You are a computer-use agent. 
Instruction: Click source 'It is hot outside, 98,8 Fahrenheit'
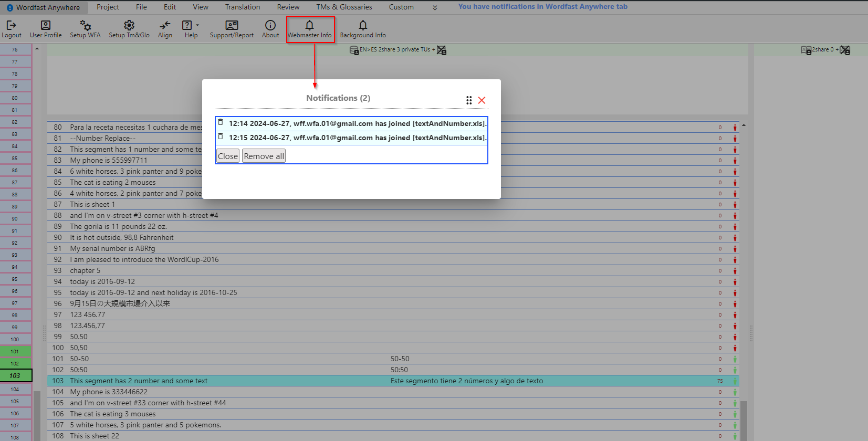click(122, 237)
